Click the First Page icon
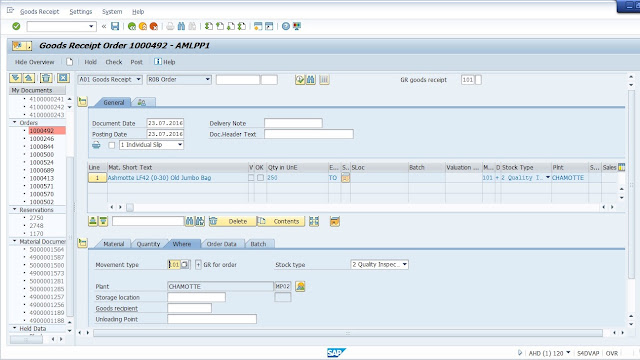This screenshot has height=360, width=640. (209, 26)
